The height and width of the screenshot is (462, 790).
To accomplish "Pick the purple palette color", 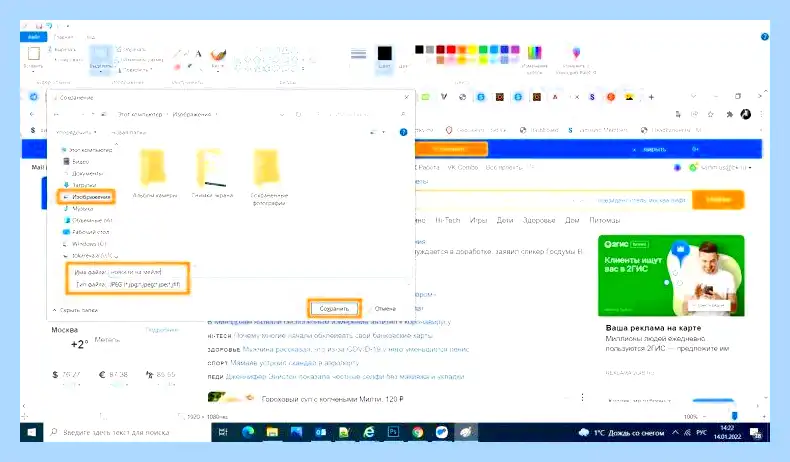I will click(515, 49).
